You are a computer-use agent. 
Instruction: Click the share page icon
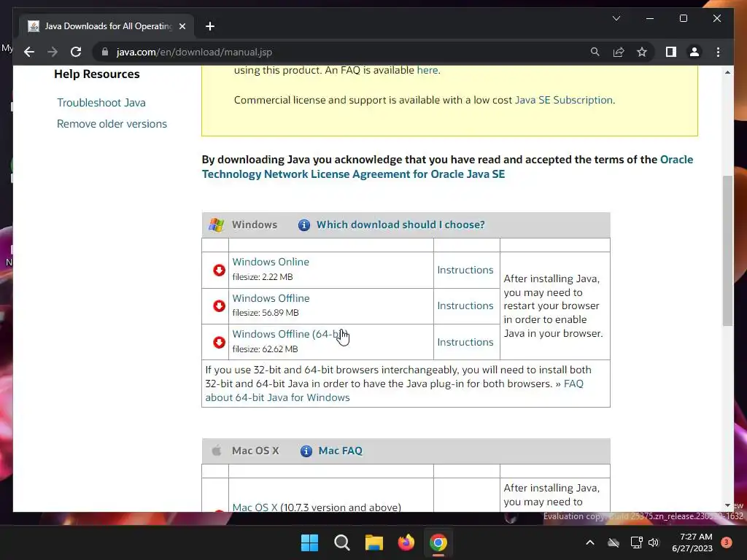(x=619, y=52)
